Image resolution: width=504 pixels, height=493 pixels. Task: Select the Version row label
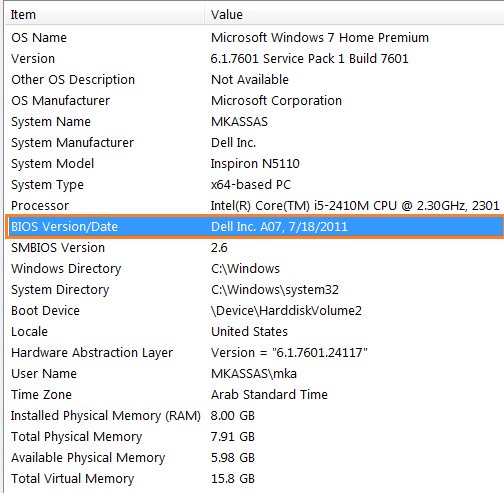tap(33, 59)
